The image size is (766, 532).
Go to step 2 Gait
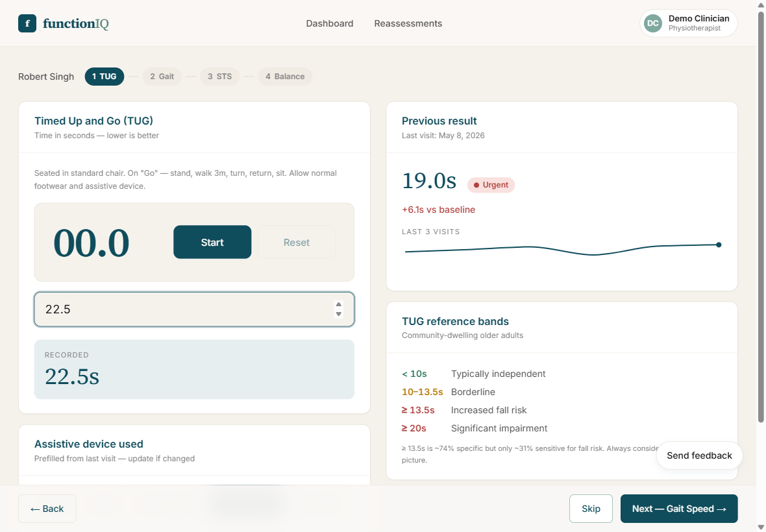(162, 77)
